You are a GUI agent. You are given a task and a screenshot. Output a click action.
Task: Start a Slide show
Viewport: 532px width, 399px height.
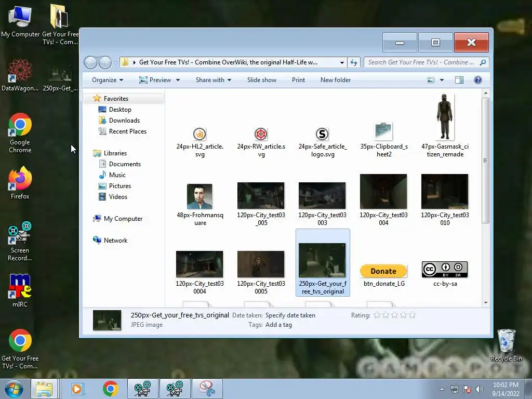click(262, 80)
